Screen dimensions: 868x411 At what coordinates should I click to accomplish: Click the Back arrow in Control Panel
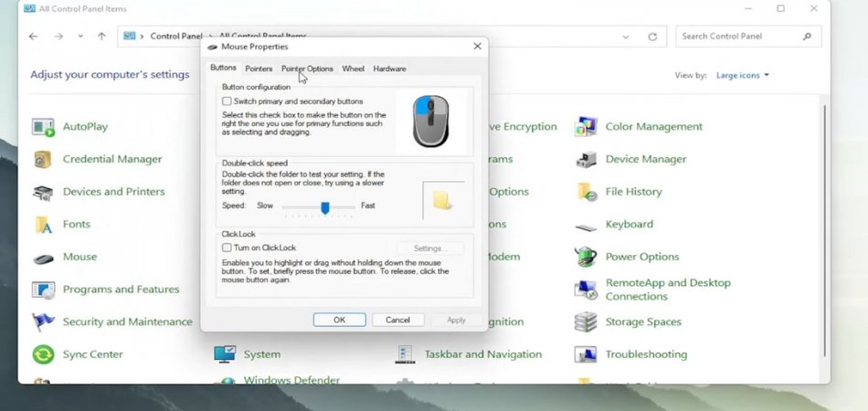click(33, 37)
